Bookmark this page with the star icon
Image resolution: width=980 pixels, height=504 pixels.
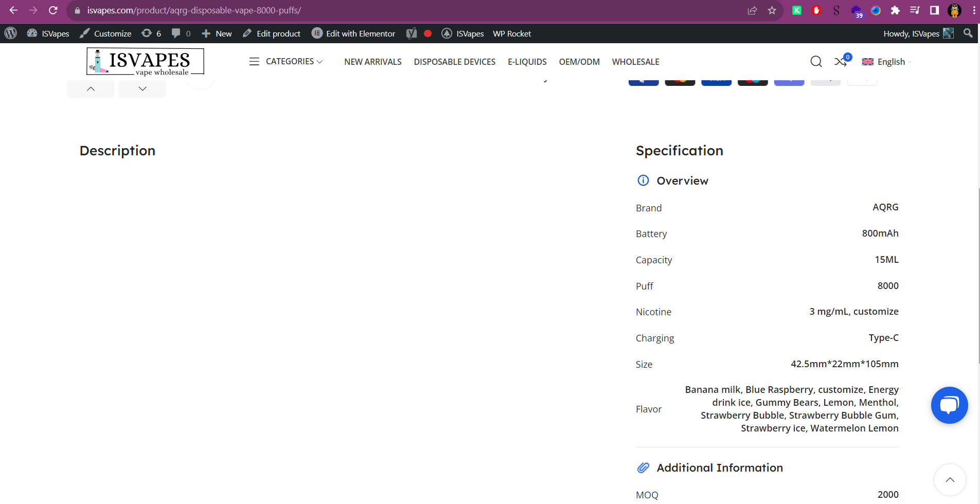pos(772,10)
